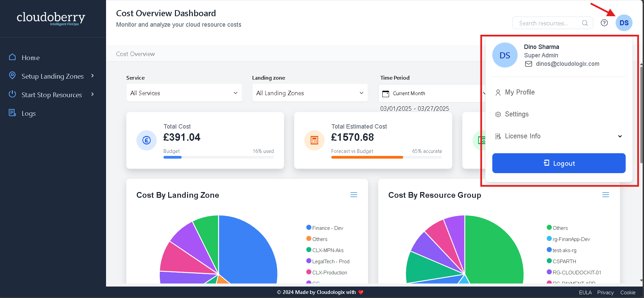Click the Cost Overview breadcrumb
644x298 pixels.
coord(135,54)
